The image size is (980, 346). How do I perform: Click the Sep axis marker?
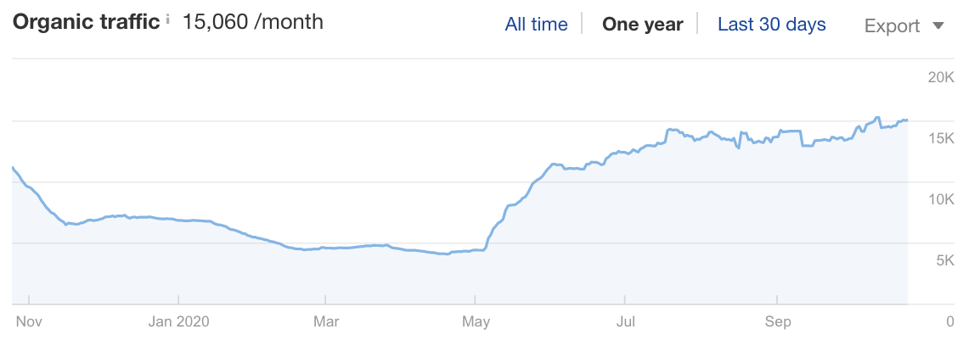[778, 321]
